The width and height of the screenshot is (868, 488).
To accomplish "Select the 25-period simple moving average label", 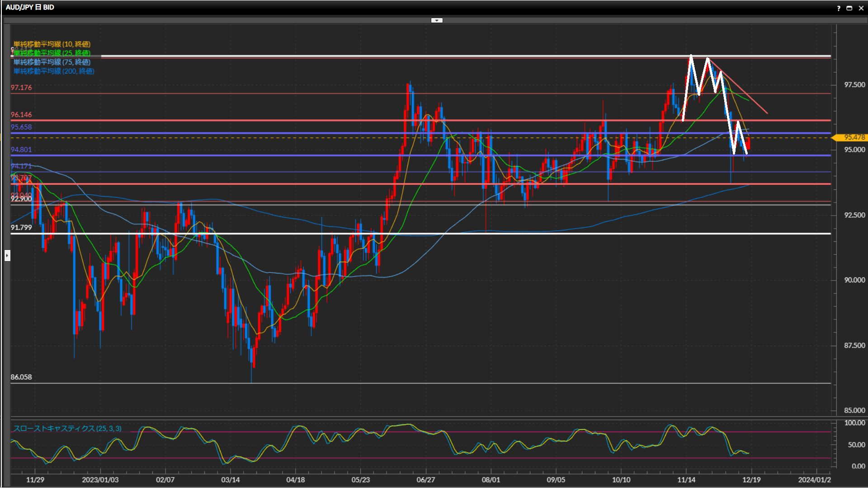I will click(x=52, y=53).
